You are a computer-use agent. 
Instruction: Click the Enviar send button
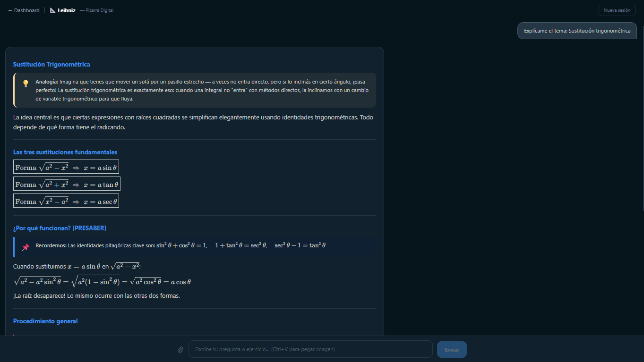[452, 350]
